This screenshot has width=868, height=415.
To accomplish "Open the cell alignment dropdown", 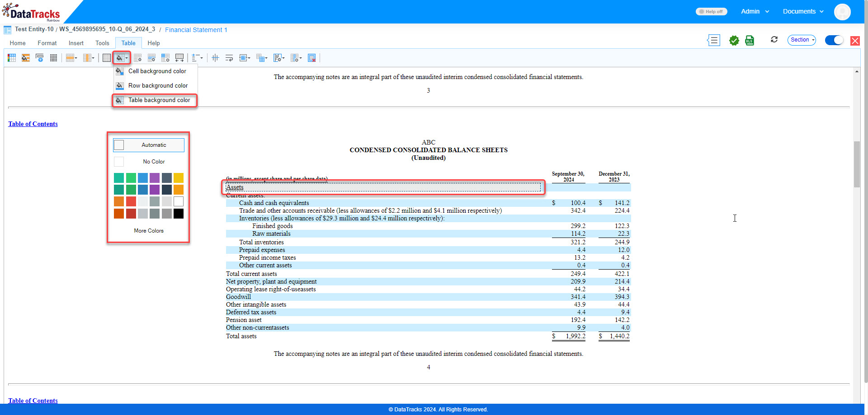I will tap(245, 58).
